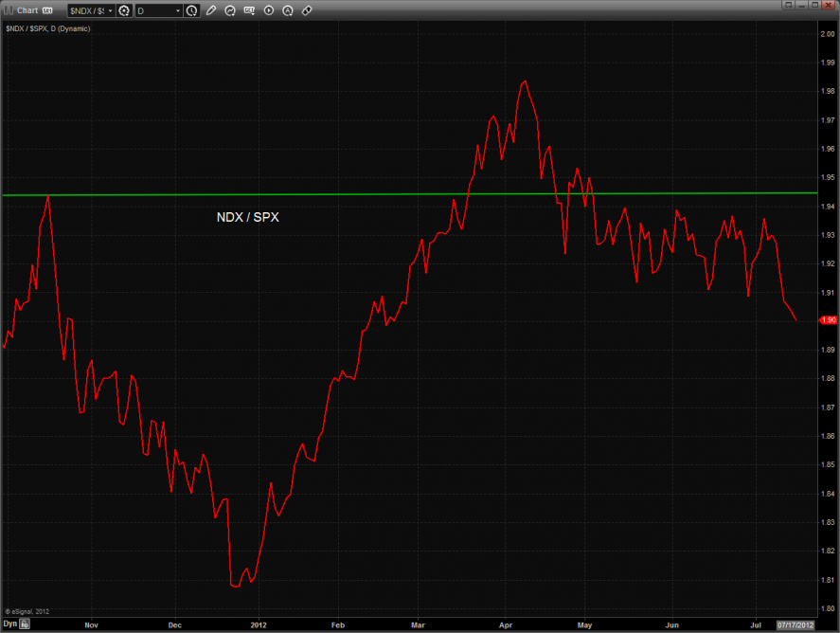
Task: Click the red 1.90 current price marker
Action: 829,320
